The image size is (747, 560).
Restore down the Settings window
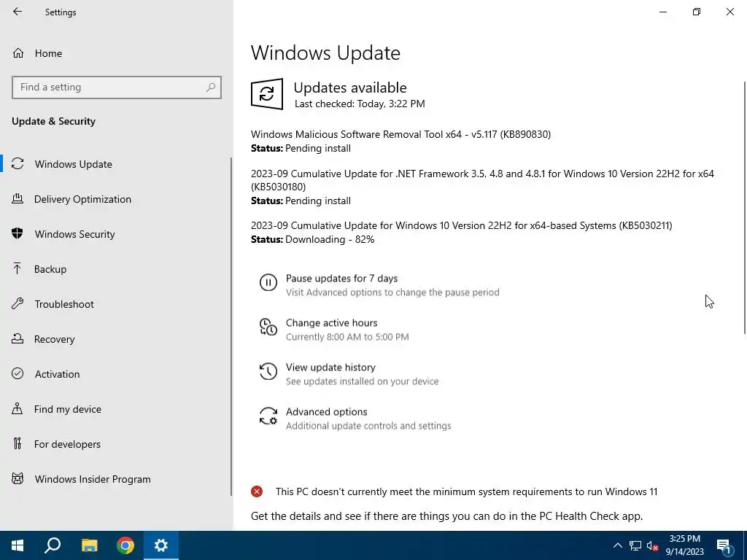coord(697,12)
